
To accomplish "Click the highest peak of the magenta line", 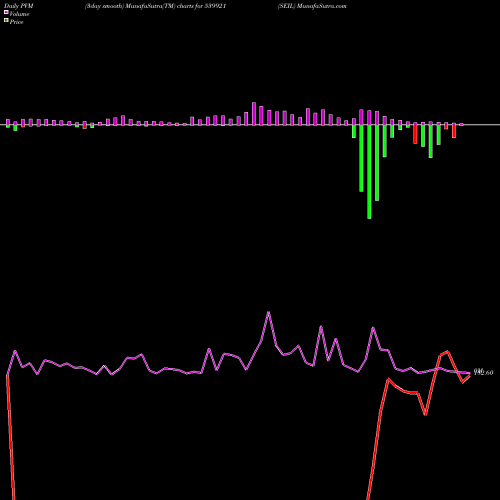I will [x=269, y=312].
